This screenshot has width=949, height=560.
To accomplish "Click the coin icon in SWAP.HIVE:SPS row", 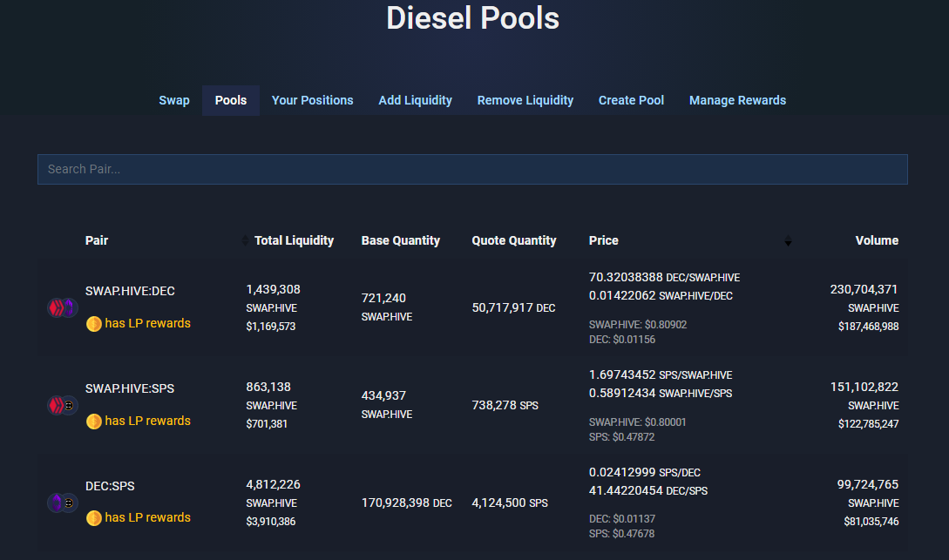I will pyautogui.click(x=94, y=422).
